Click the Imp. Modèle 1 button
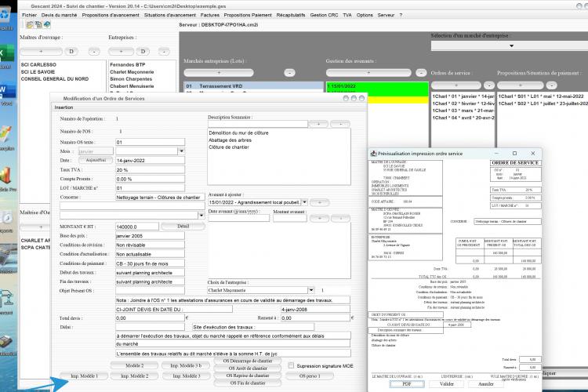 point(84,376)
